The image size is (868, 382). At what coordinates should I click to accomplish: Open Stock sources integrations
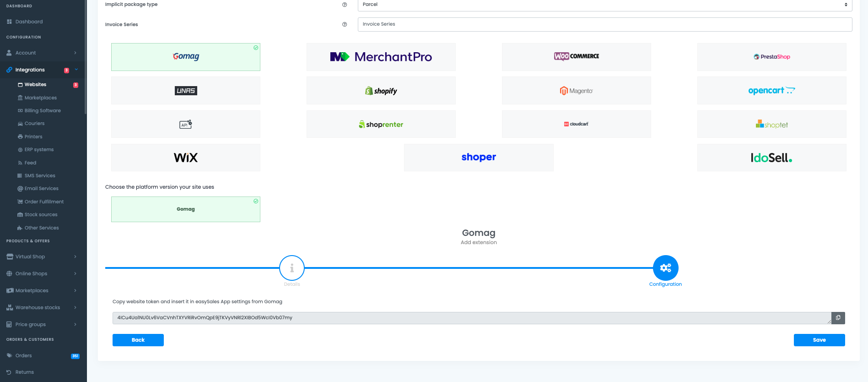[41, 214]
